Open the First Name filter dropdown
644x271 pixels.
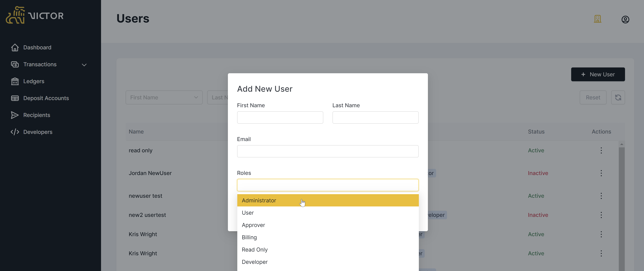coord(164,97)
